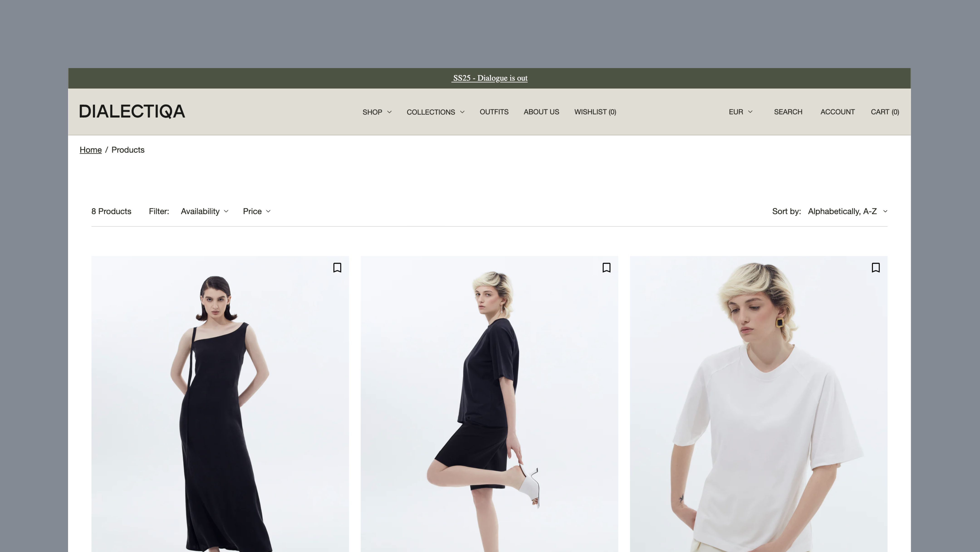Open the SS25 Dialogue announcement link
This screenshot has width=980, height=552.
(x=490, y=78)
